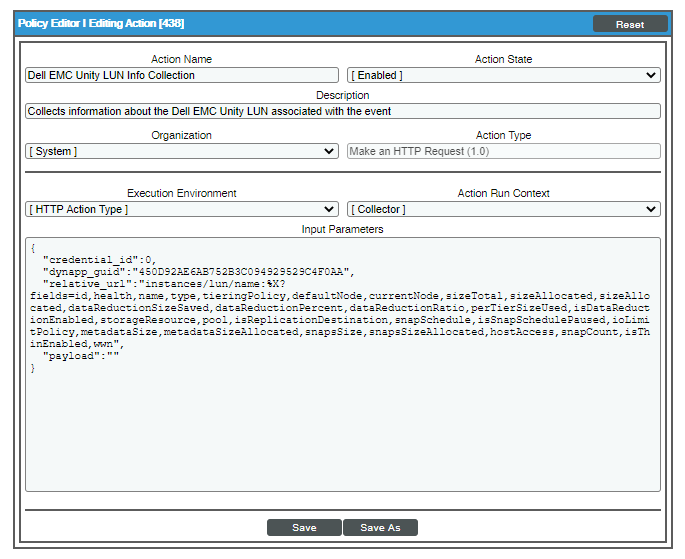685x559 pixels.
Task: Click the Reset button
Action: point(630,24)
